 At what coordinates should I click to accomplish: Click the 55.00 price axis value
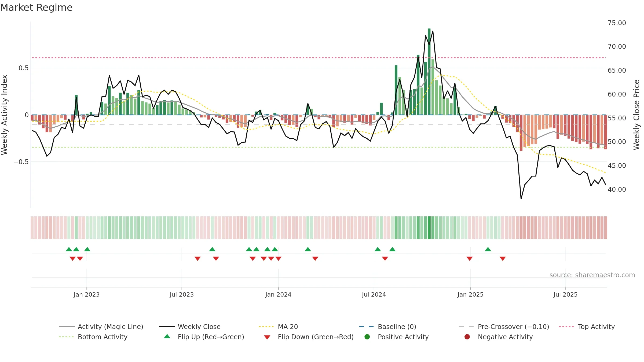click(x=617, y=118)
